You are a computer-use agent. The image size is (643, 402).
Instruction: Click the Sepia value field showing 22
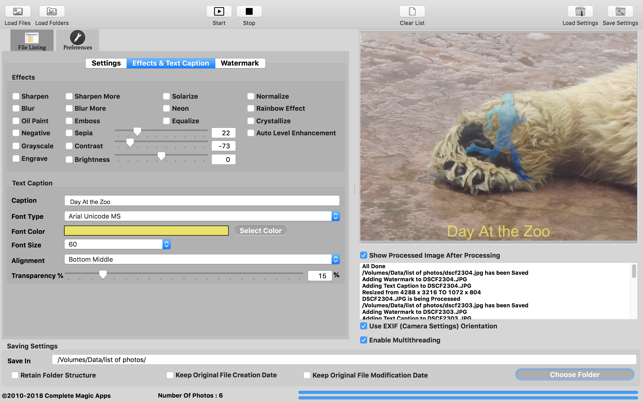click(x=223, y=133)
